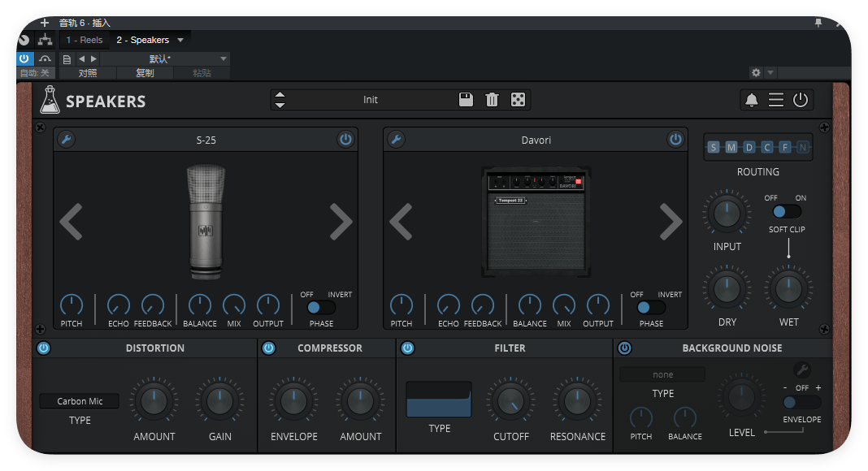The height and width of the screenshot is (471, 868).
Task: Click the S routing block
Action: (714, 147)
